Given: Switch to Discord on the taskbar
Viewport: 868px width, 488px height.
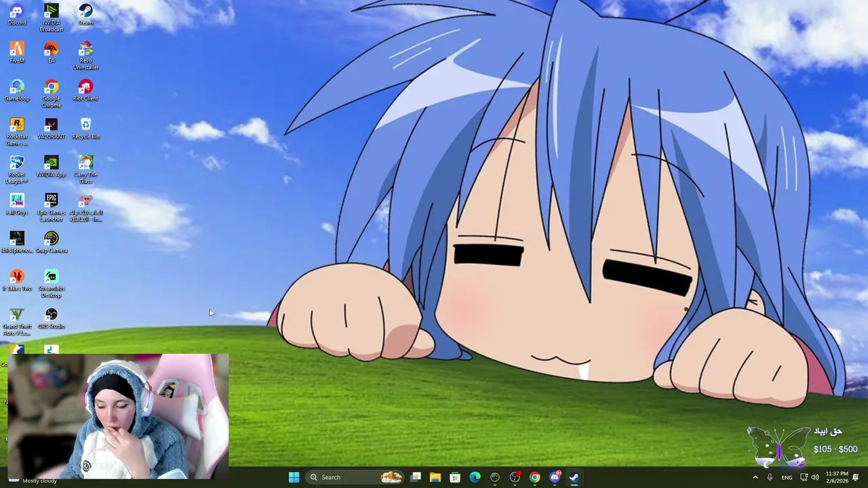Looking at the screenshot, I should [555, 477].
